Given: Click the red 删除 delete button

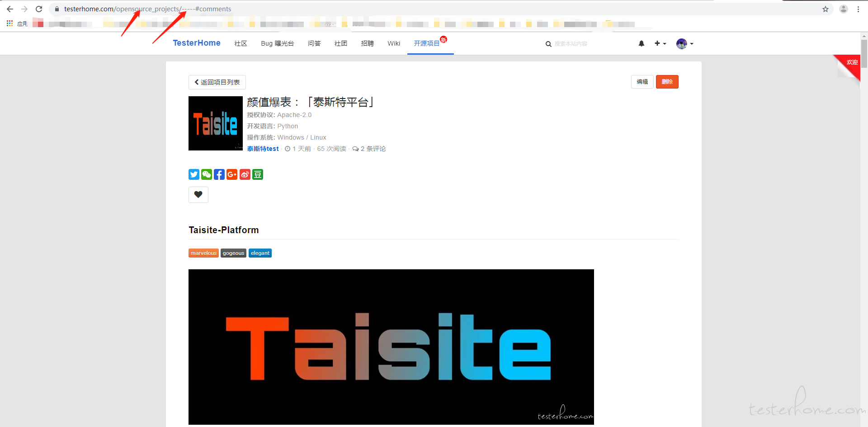Looking at the screenshot, I should [x=667, y=82].
